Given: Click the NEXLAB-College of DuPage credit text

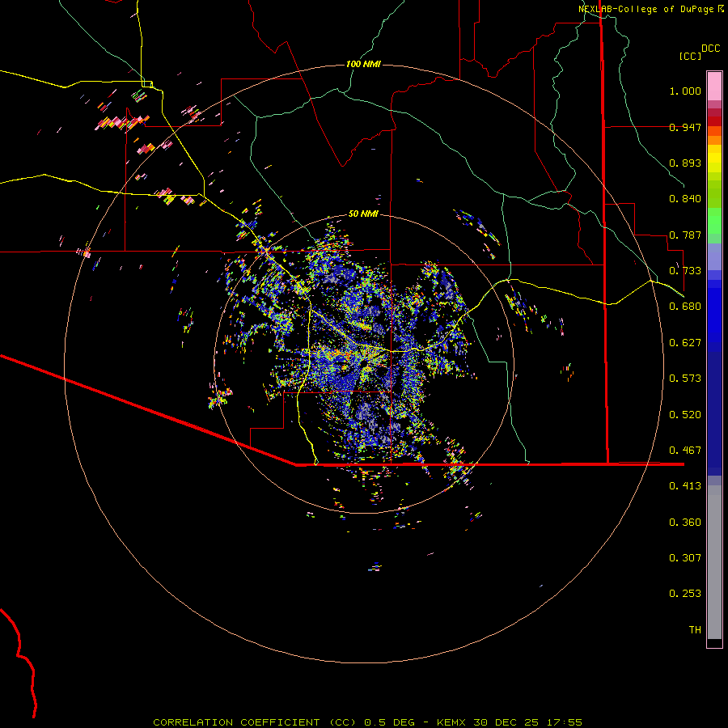Looking at the screenshot, I should (x=645, y=9).
